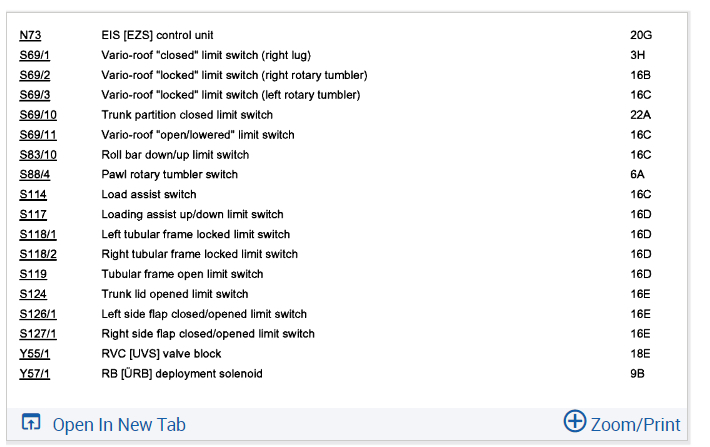The width and height of the screenshot is (710, 447).
Task: Follow the S69/2 limit switch link
Action: [34, 75]
